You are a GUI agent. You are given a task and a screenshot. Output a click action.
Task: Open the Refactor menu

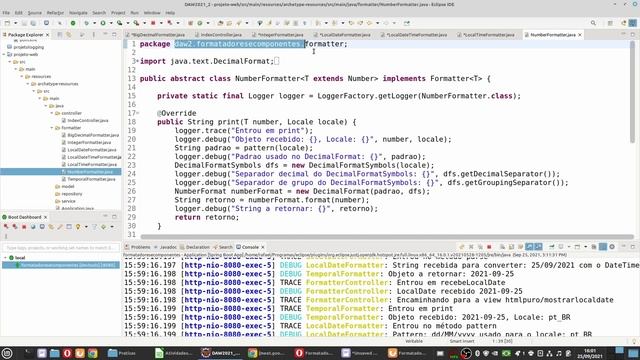55,13
